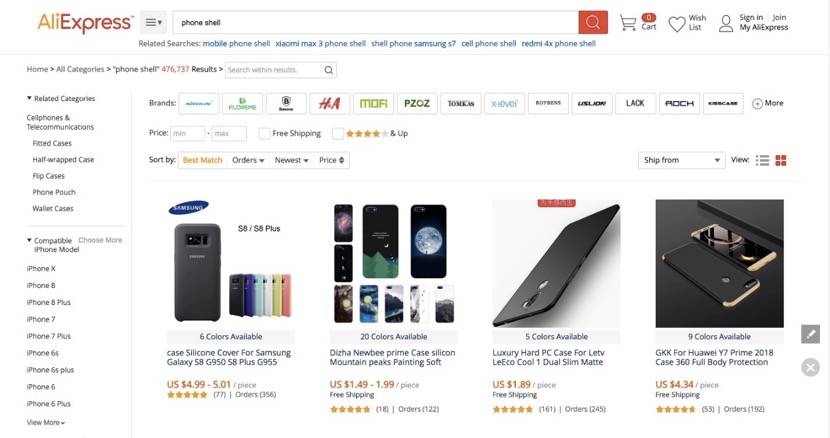Click the gray pencil edit icon
This screenshot has height=438, width=830.
tap(810, 334)
